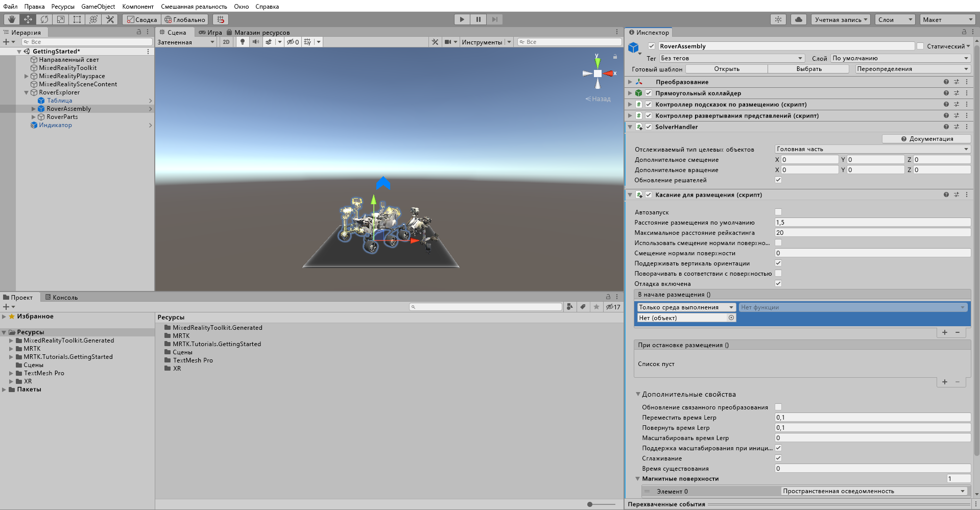The height and width of the screenshot is (510, 980).
Task: Save project search star icon
Action: [596, 307]
